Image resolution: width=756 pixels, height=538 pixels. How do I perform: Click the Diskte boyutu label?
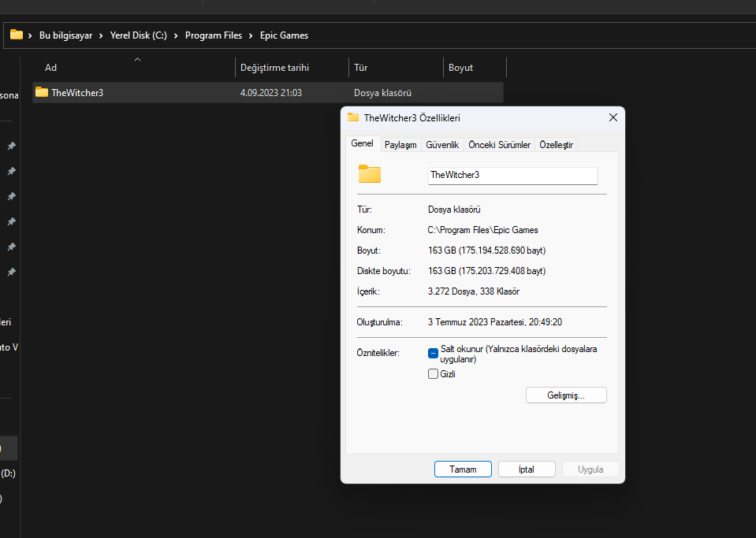pyautogui.click(x=384, y=271)
